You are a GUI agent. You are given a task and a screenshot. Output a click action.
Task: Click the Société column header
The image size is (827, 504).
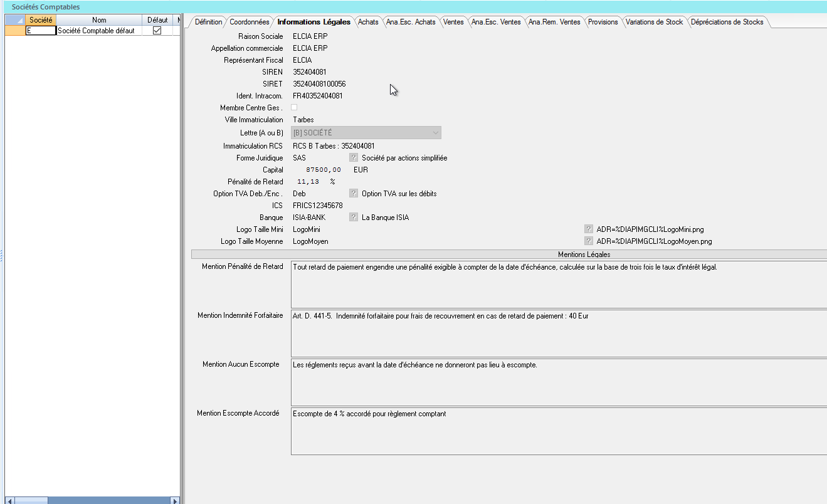coord(41,19)
